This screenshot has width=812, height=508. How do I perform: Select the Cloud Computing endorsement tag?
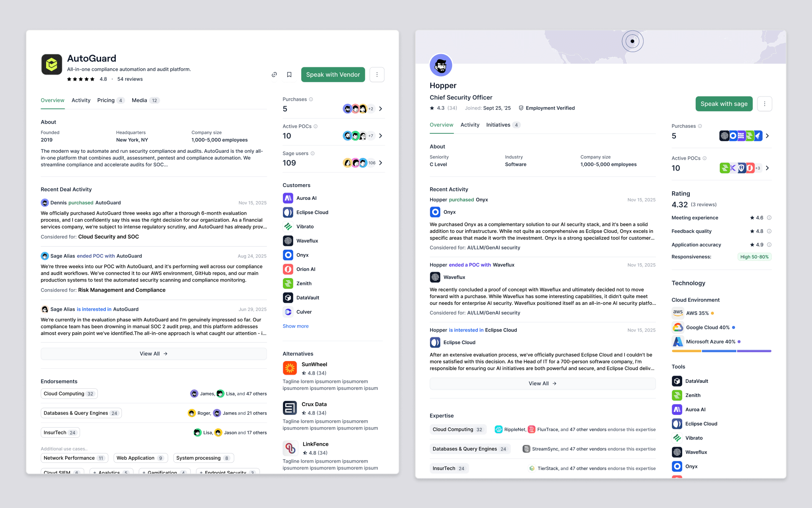point(69,394)
